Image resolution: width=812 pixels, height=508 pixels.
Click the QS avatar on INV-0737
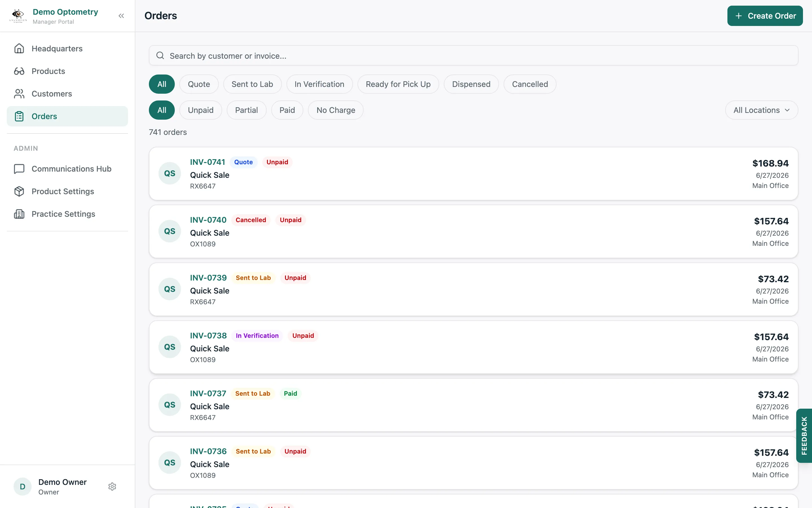[x=169, y=404]
